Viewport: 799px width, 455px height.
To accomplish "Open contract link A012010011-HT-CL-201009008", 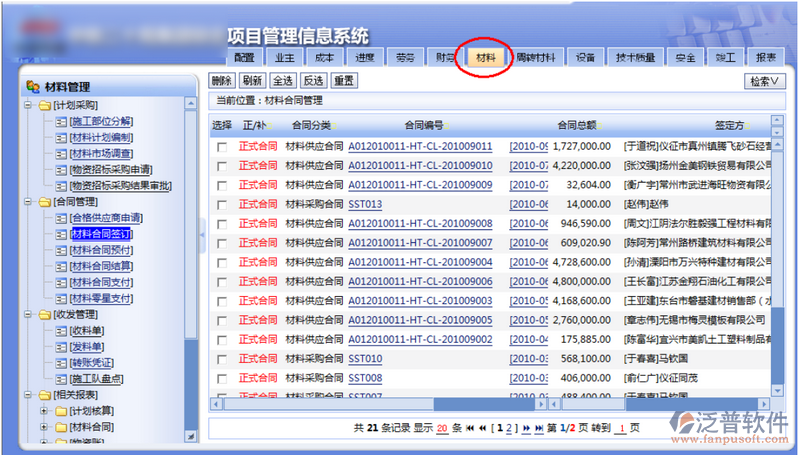I will (x=420, y=224).
